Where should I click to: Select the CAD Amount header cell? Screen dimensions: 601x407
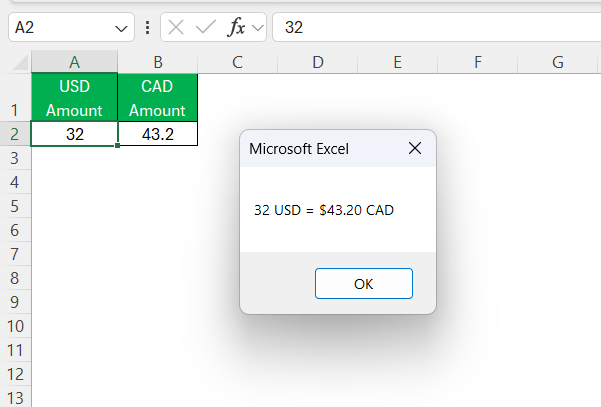pyautogui.click(x=158, y=98)
